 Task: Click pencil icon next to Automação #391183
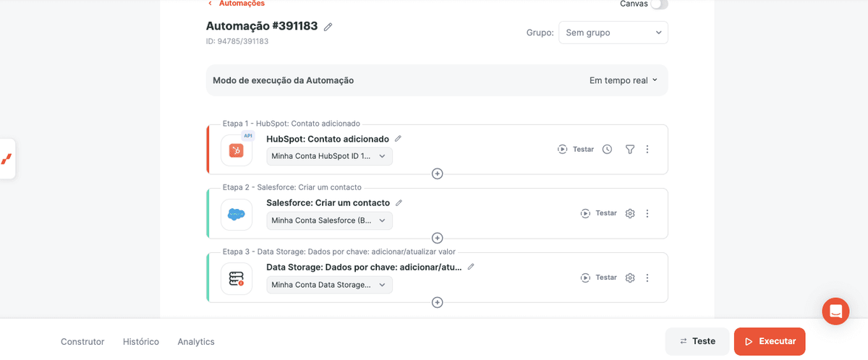[328, 27]
